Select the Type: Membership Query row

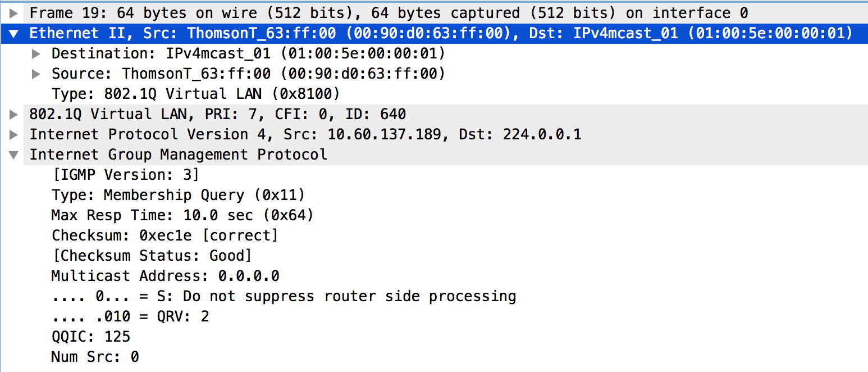click(x=178, y=195)
